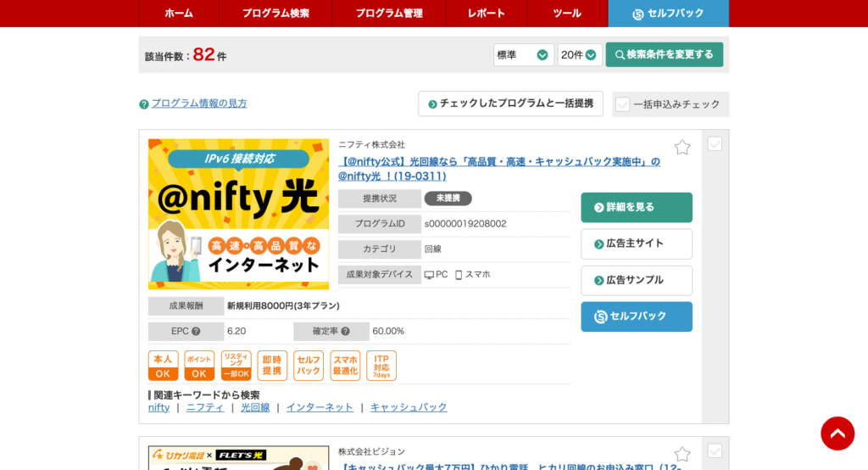Expand the 標準 sort order dropdown
The image size is (868, 470).
tap(523, 55)
